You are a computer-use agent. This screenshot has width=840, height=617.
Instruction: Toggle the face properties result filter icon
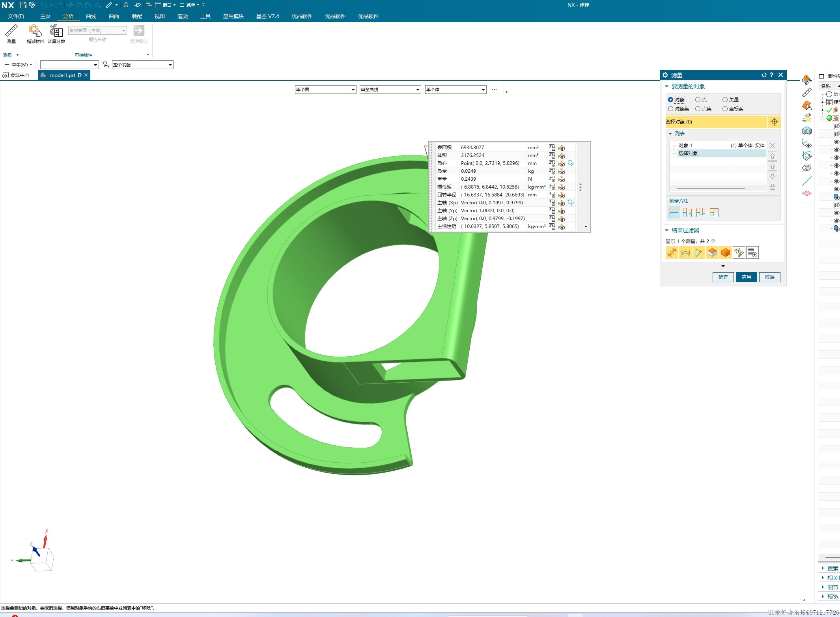click(712, 252)
